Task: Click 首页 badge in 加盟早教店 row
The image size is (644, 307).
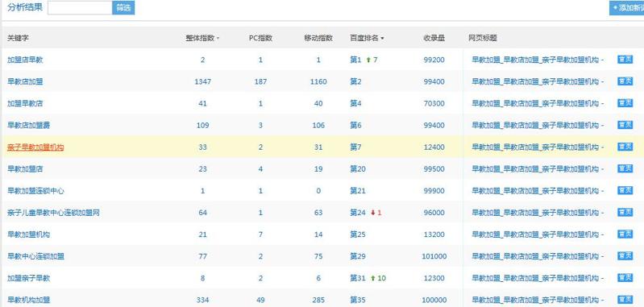Action: click(625, 102)
